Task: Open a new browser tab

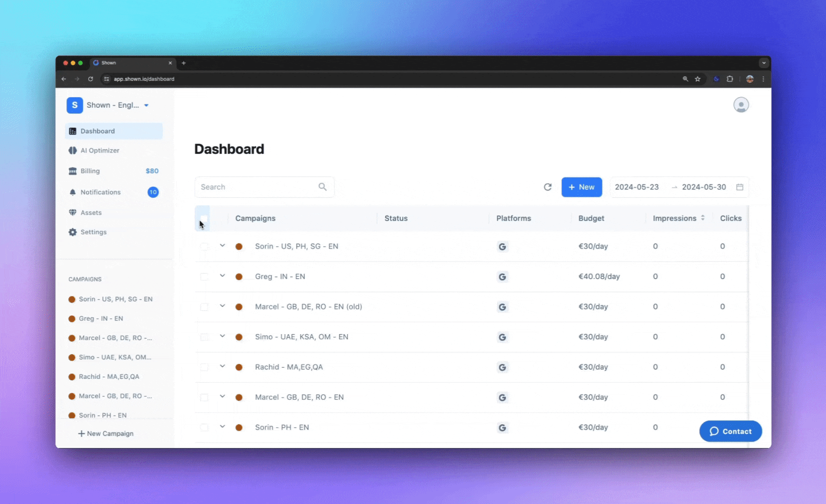Action: [x=183, y=63]
